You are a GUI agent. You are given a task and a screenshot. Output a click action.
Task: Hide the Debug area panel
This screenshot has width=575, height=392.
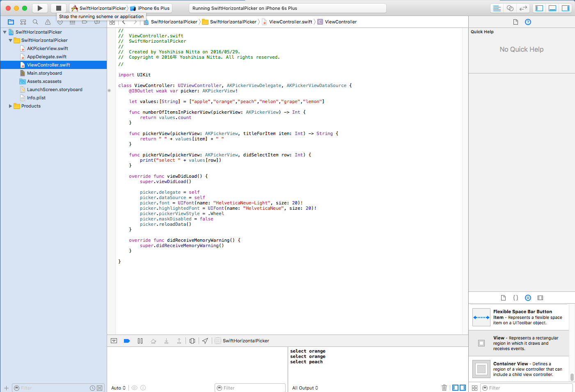click(x=114, y=341)
